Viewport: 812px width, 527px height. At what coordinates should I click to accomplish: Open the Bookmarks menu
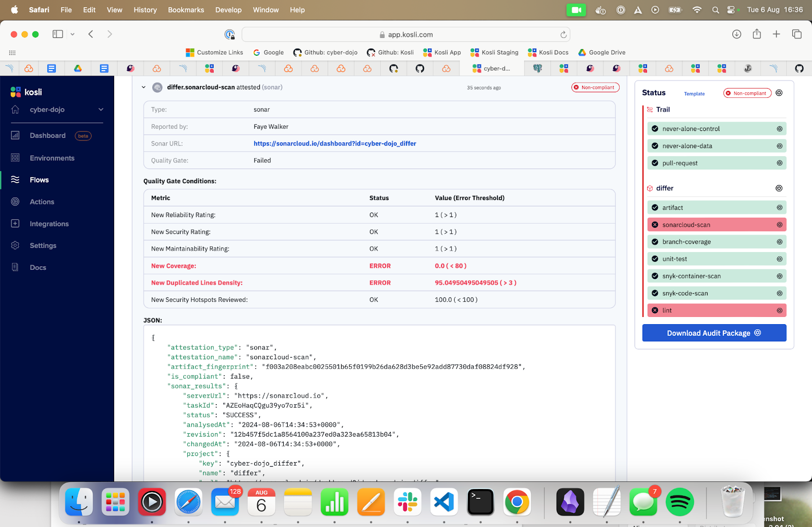point(186,10)
